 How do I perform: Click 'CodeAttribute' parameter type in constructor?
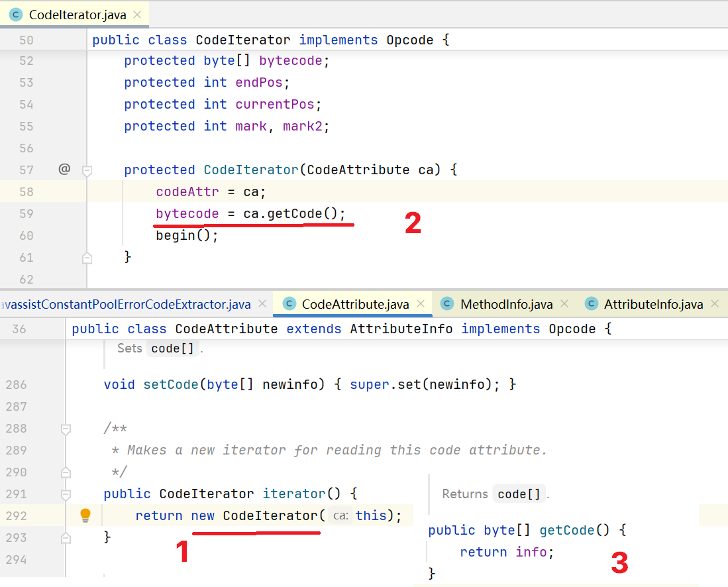358,170
